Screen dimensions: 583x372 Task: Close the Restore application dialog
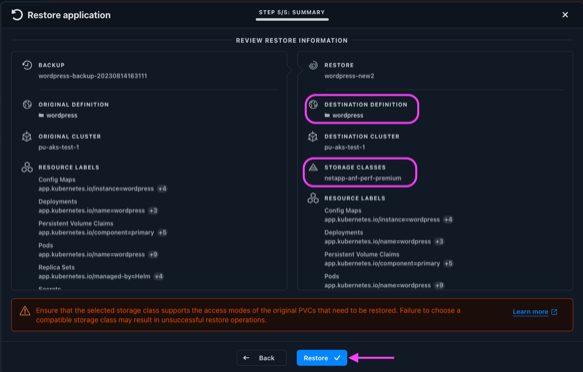(565, 15)
